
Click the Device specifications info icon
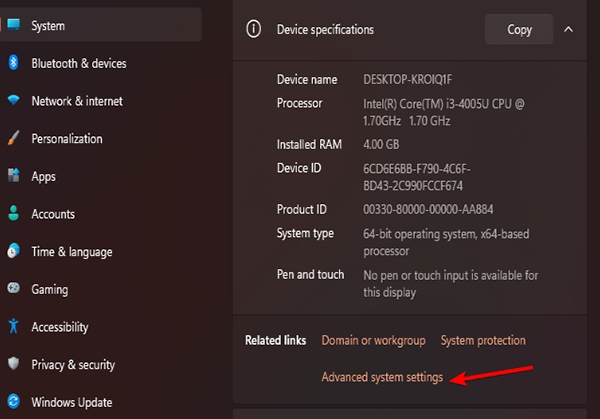tap(253, 29)
